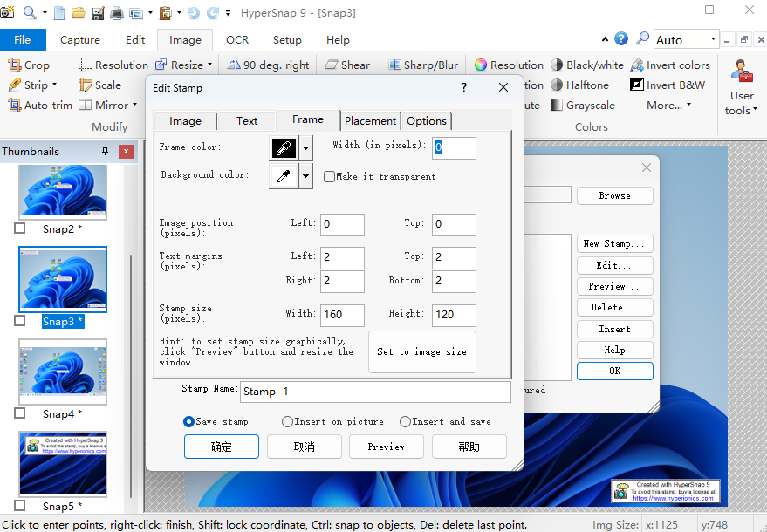Click the Invert B&W icon
The image size is (767, 532).
(x=637, y=85)
